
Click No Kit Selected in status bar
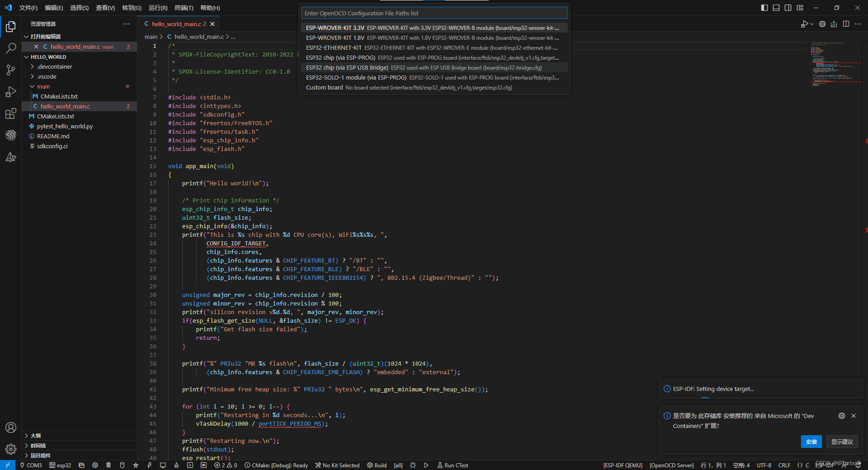pyautogui.click(x=337, y=465)
